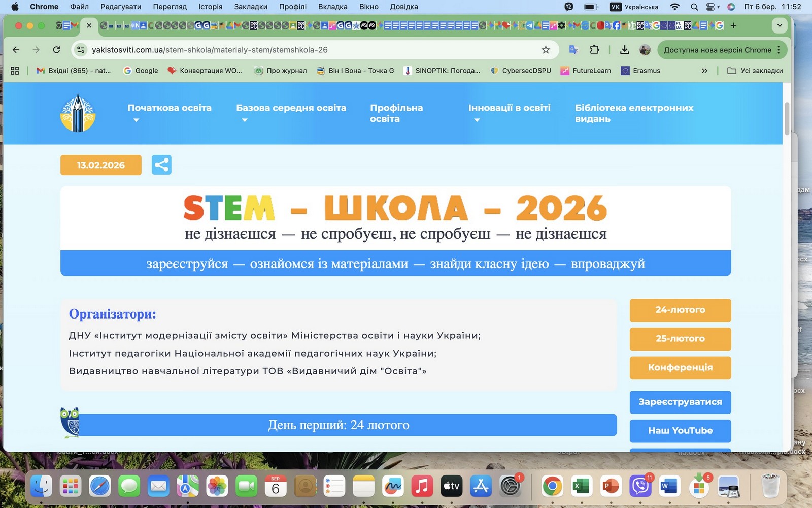This screenshot has height=508, width=812.
Task: Show hidden bookmarks with the double chevron
Action: pos(704,71)
